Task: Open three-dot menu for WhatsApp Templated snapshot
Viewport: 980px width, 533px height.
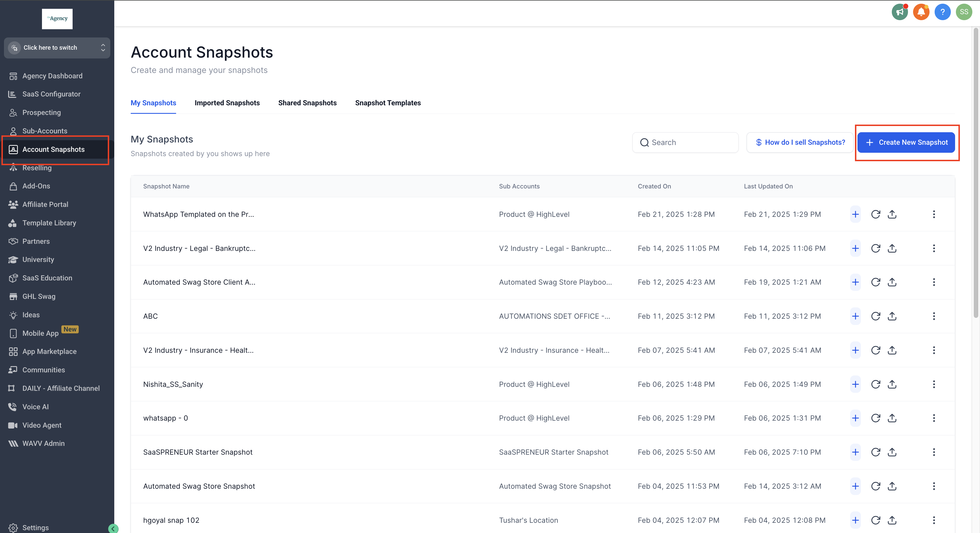Action: click(x=933, y=214)
